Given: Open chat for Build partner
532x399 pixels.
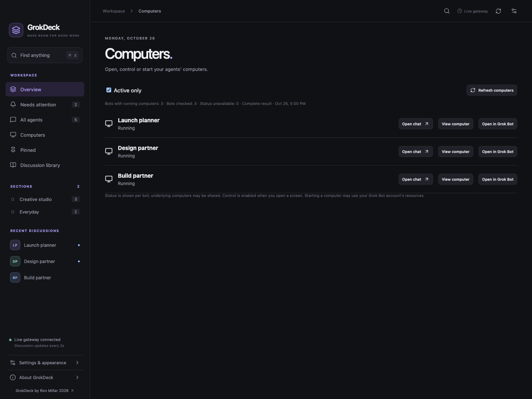Looking at the screenshot, I should [x=416, y=179].
